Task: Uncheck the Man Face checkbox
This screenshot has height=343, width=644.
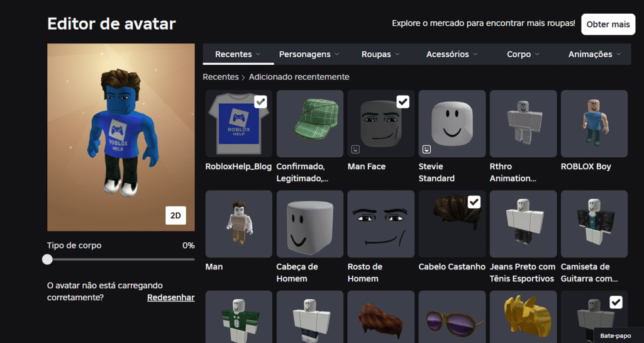Action: point(402,102)
